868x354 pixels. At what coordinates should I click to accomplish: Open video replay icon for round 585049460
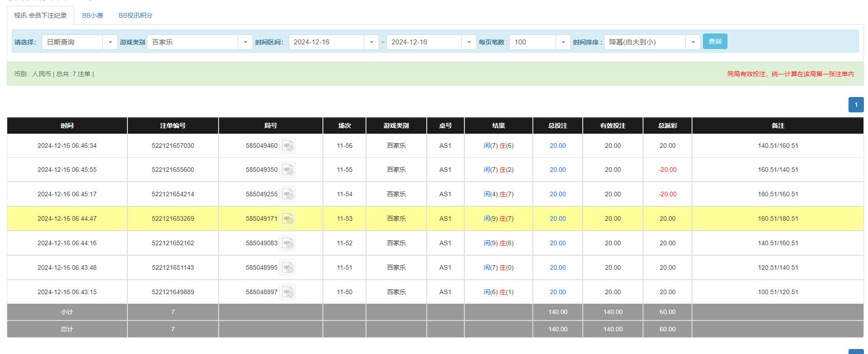click(x=288, y=146)
